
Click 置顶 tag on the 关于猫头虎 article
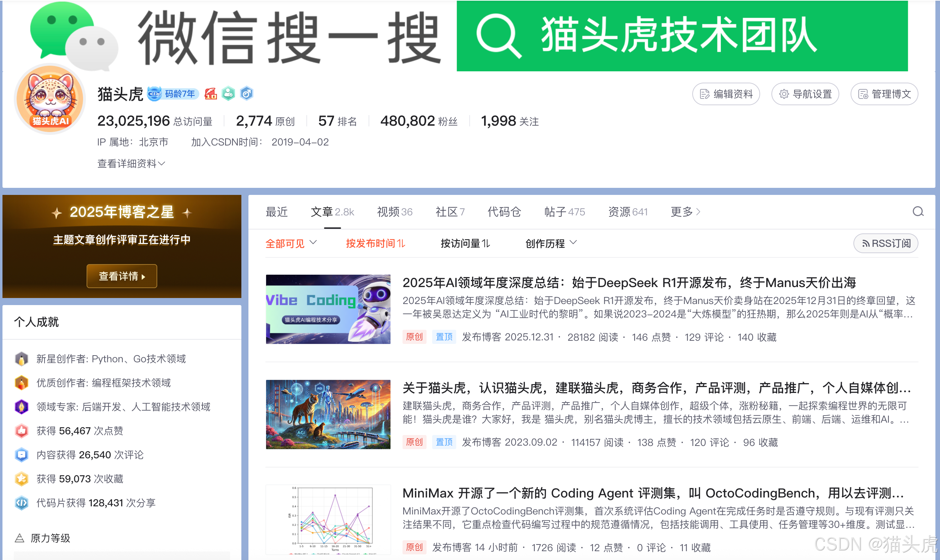click(444, 442)
